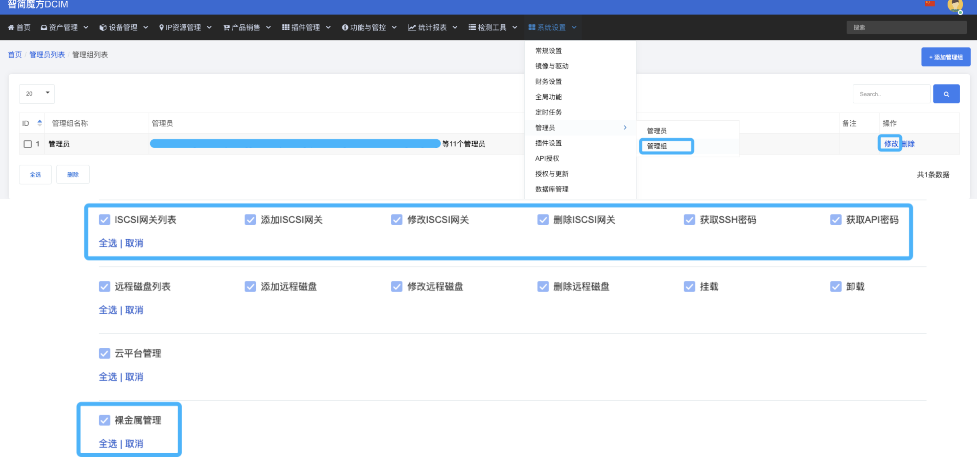Go to 管理员列表 breadcrumb
The width and height of the screenshot is (980, 460).
47,55
